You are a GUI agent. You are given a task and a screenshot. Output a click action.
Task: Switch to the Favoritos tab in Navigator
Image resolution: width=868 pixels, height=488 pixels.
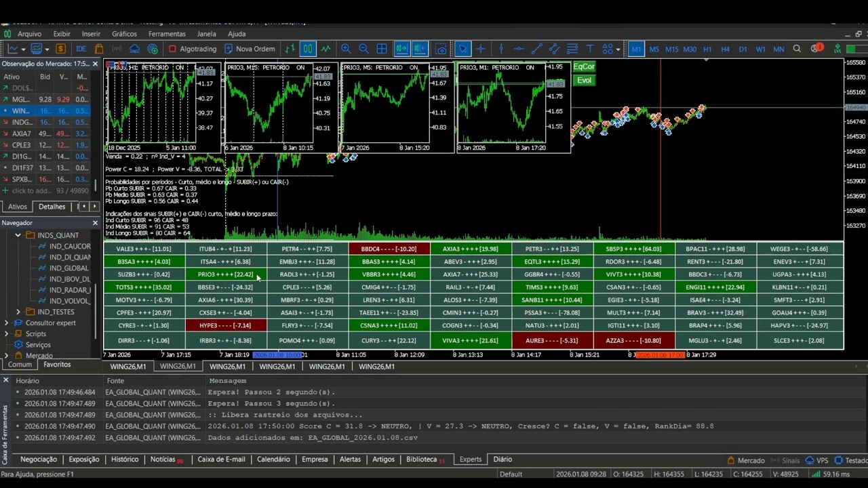click(x=57, y=365)
